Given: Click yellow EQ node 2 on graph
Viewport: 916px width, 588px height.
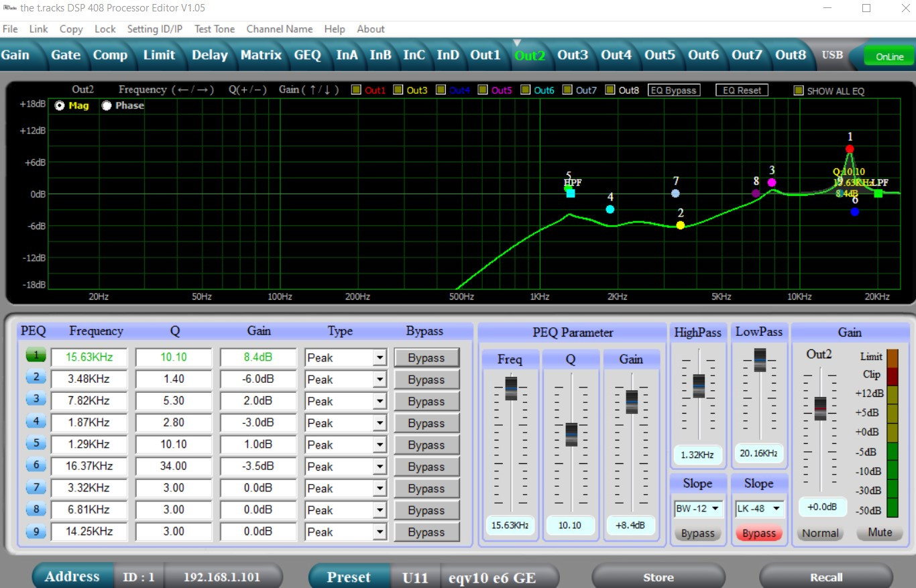Looking at the screenshot, I should tap(681, 225).
